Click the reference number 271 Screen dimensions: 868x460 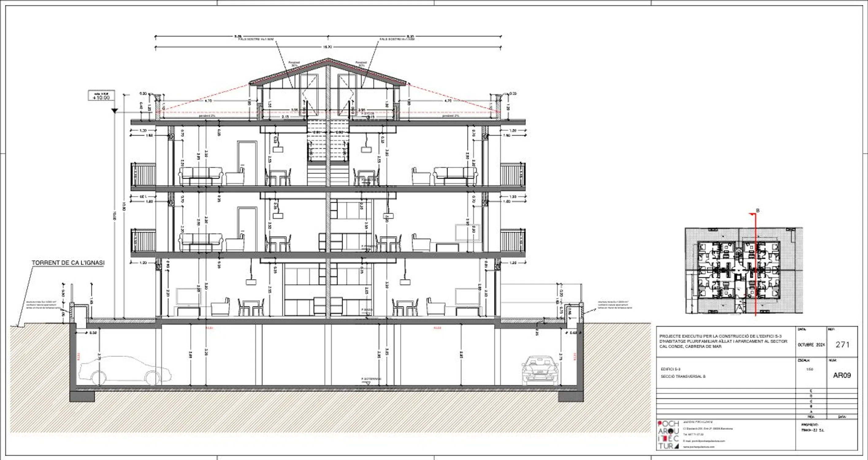pos(842,344)
